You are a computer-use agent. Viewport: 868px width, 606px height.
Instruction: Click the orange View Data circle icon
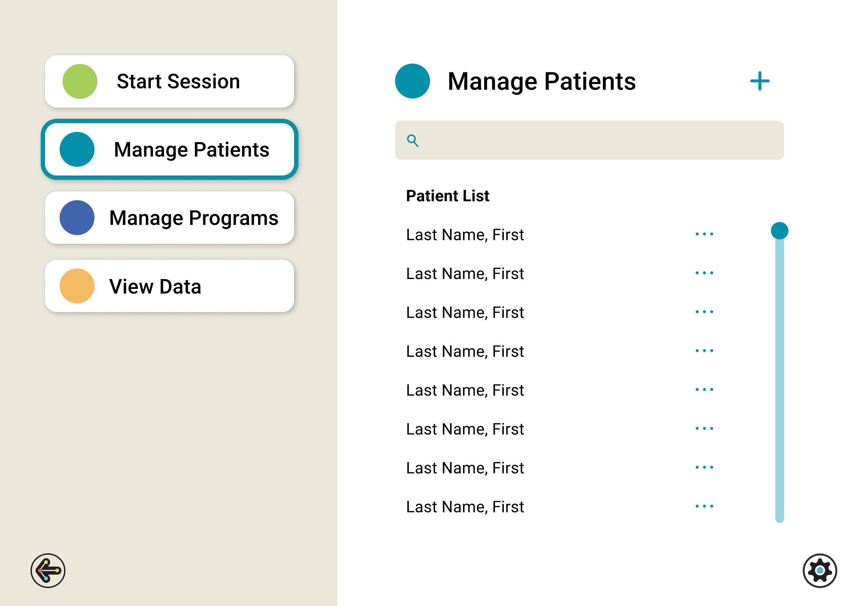point(77,286)
